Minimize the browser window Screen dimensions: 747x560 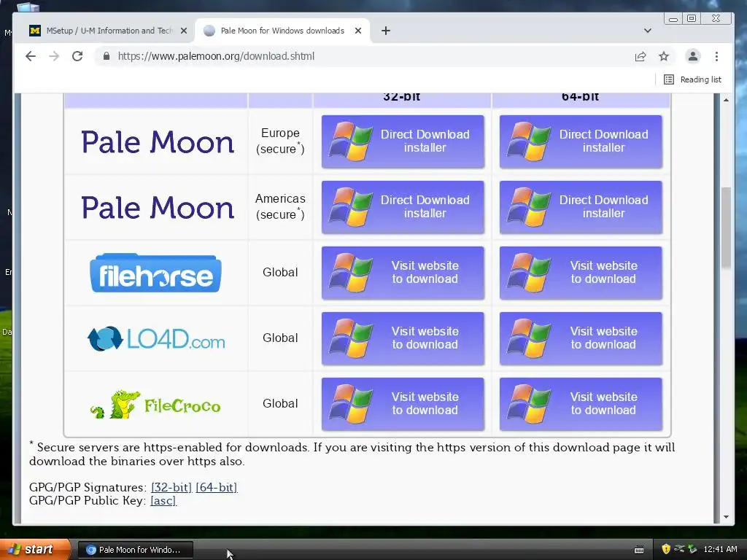click(x=673, y=18)
